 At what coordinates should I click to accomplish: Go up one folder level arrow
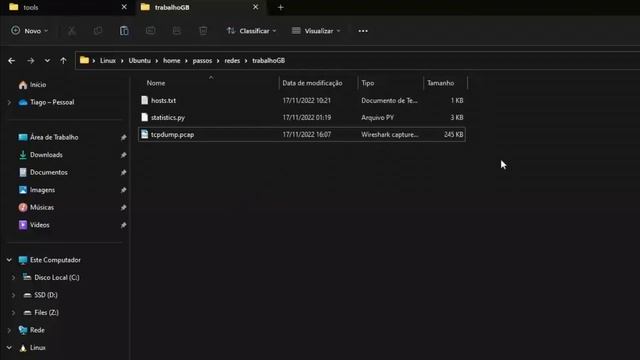pyautogui.click(x=63, y=61)
